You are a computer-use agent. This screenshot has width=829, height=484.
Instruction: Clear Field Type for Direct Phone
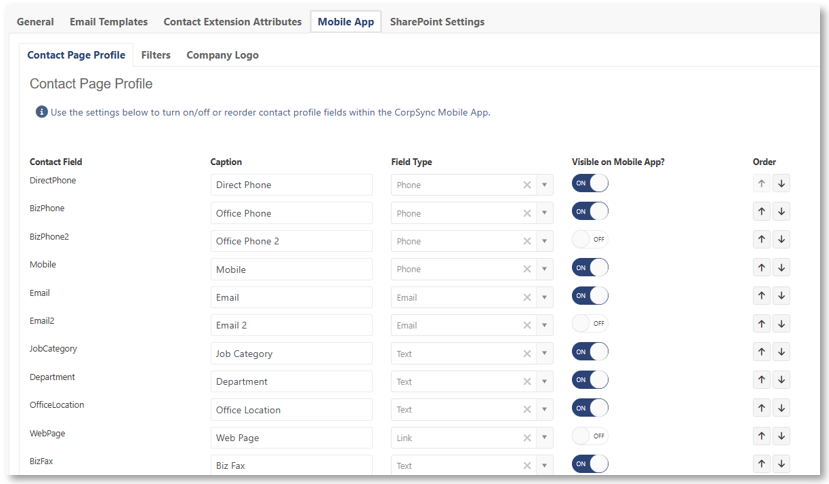pos(527,185)
